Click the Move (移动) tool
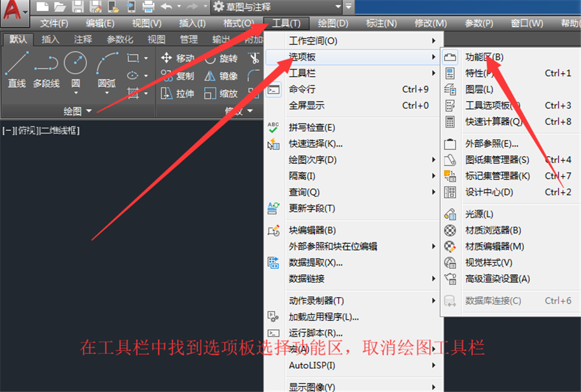This screenshot has width=581, height=392. [x=178, y=58]
